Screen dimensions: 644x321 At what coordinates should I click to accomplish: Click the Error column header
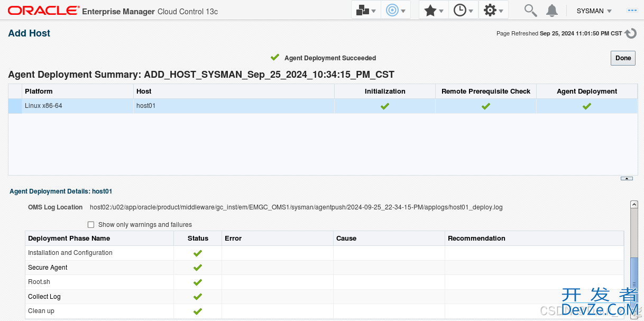[278, 239]
